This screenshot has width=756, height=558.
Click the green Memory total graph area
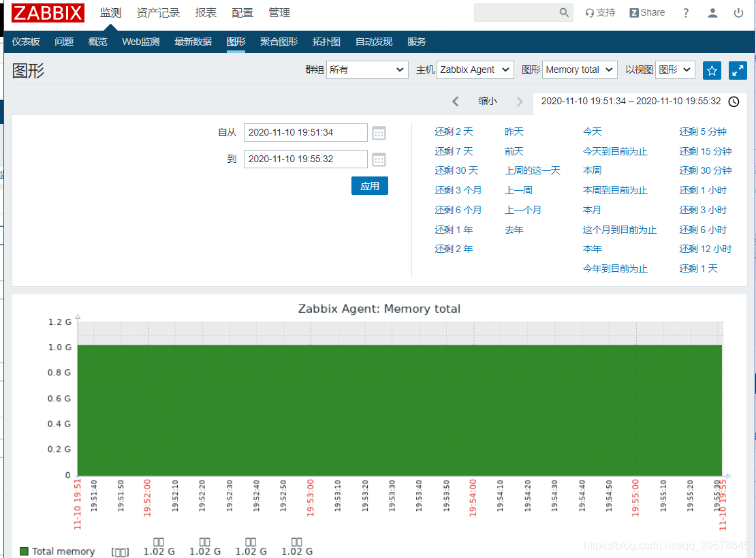point(400,410)
